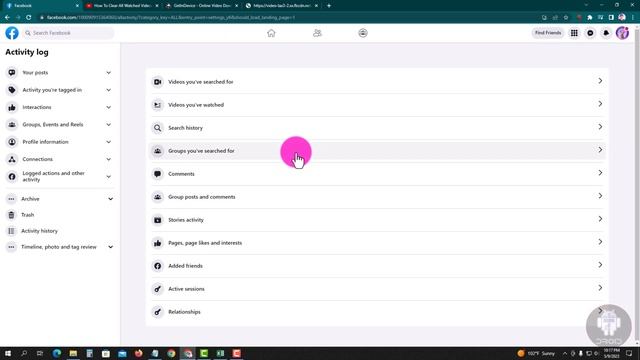Click the browser back arrow
Image resolution: width=640 pixels, height=360 pixels.
[x=7, y=18]
